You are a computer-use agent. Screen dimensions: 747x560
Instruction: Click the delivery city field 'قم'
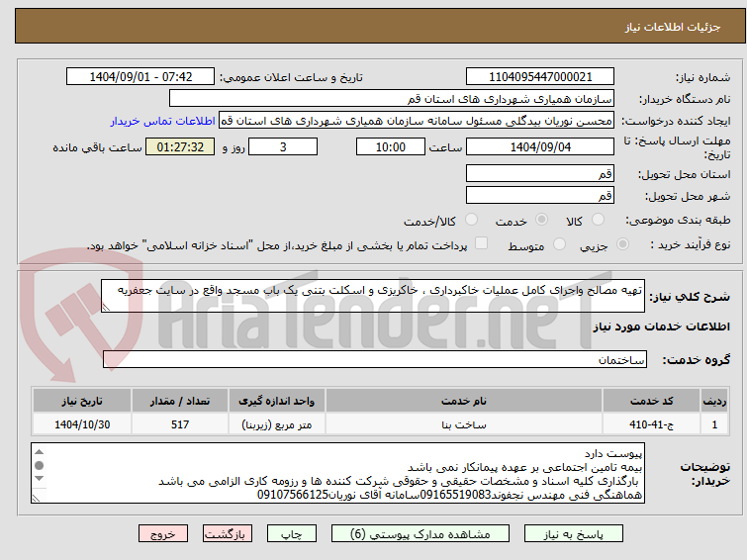[540, 195]
